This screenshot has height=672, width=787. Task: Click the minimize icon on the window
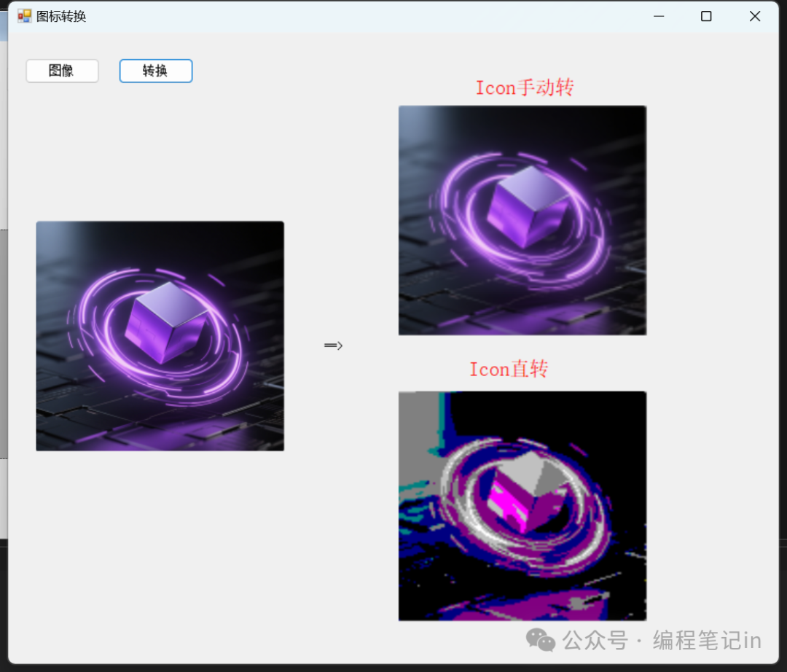click(659, 16)
